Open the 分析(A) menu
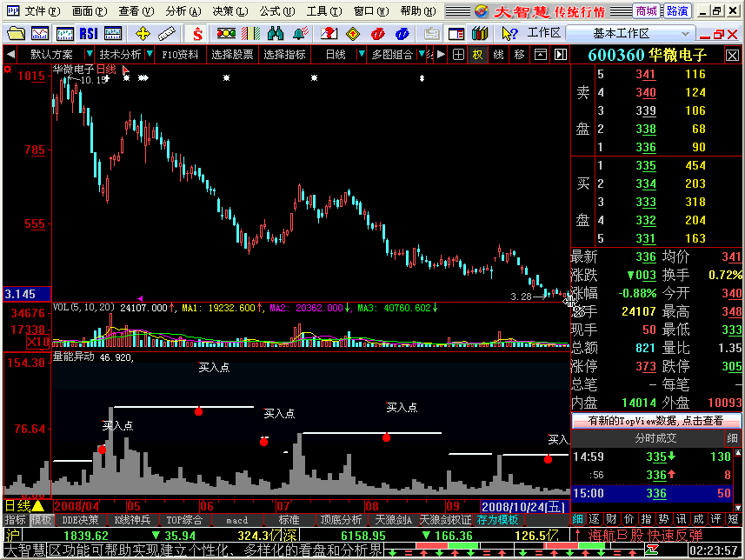 (x=183, y=11)
